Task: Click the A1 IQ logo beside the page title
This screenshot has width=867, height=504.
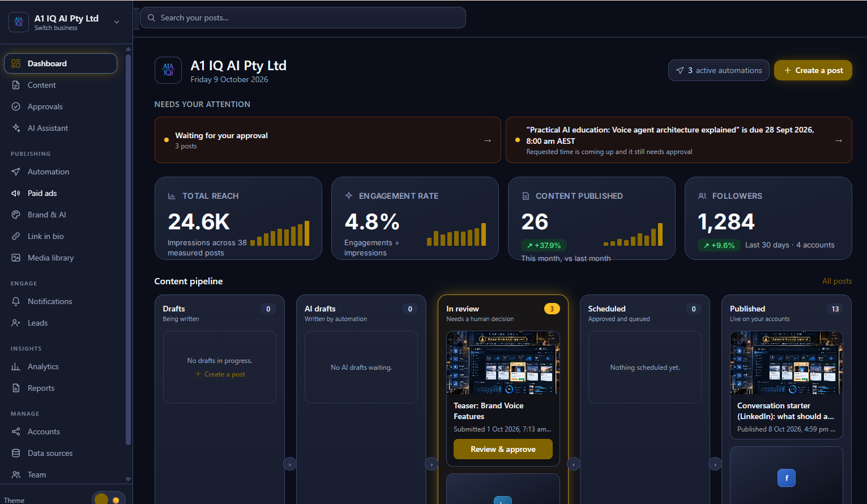Action: (168, 70)
